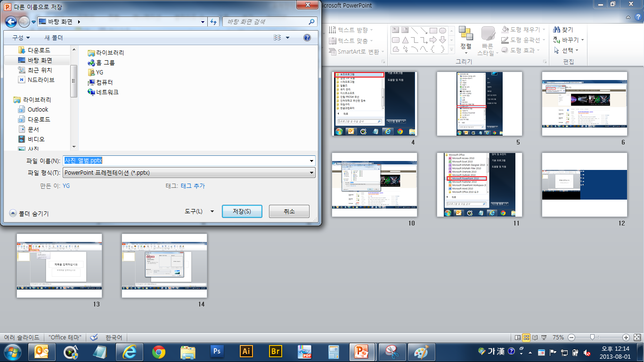Select slide 13 thumbnail
The height and width of the screenshot is (362, 644).
click(x=59, y=265)
